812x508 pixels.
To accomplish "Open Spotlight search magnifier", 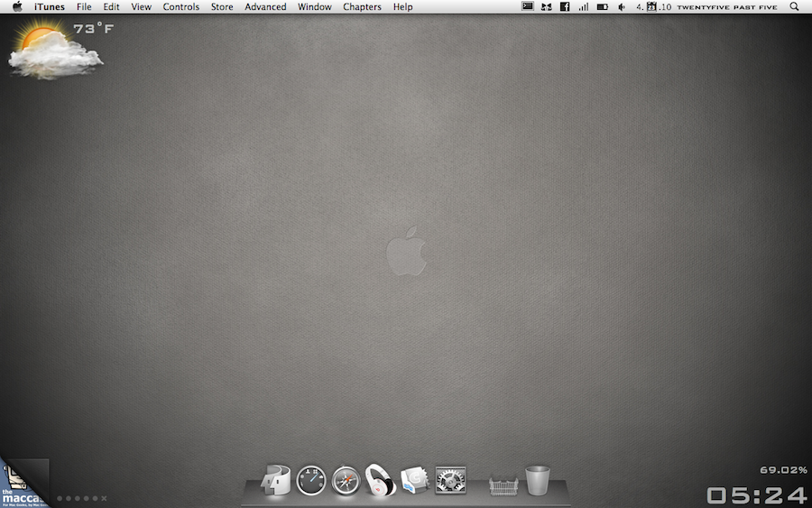I will (x=794, y=6).
